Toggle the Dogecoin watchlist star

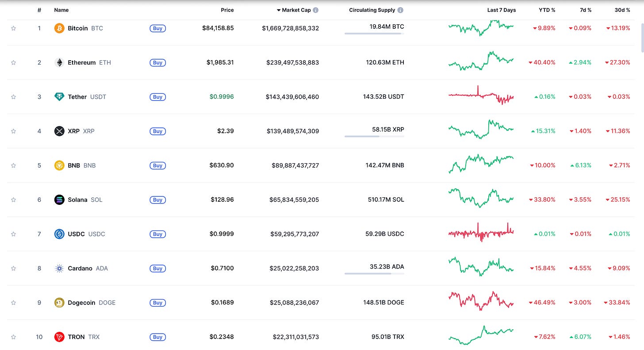(13, 303)
